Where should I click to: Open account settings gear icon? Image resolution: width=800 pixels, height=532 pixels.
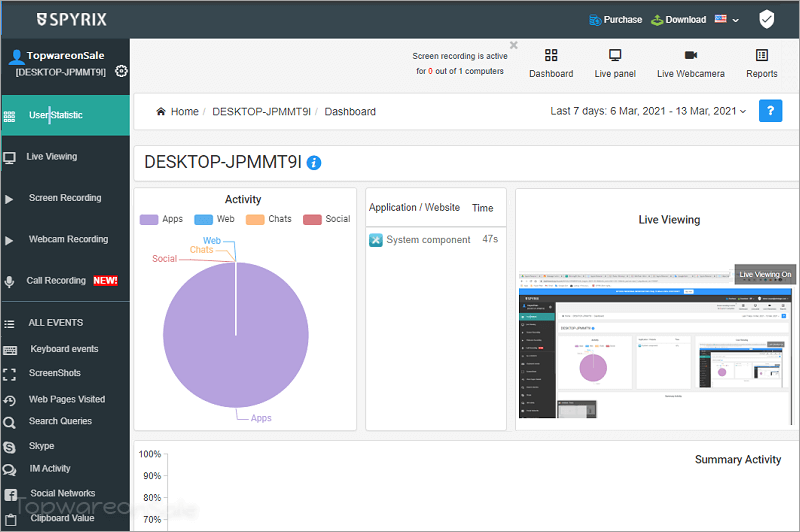(121, 71)
